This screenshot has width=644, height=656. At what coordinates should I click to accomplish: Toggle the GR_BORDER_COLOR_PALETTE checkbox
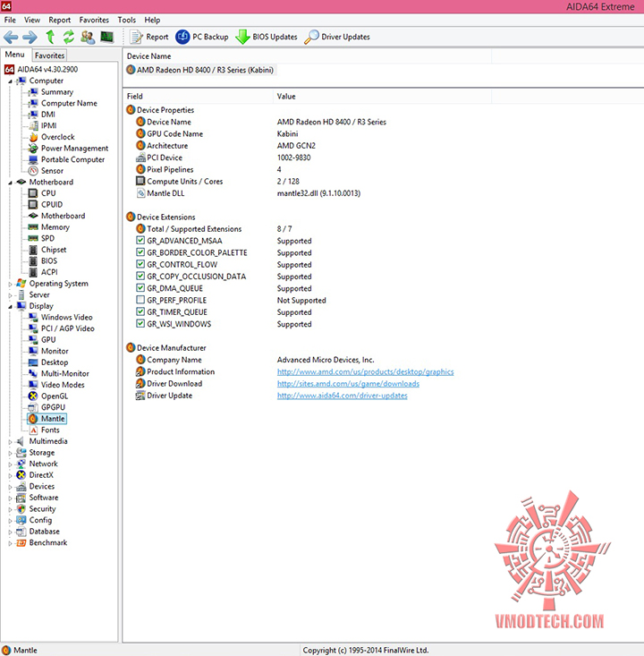pyautogui.click(x=140, y=252)
